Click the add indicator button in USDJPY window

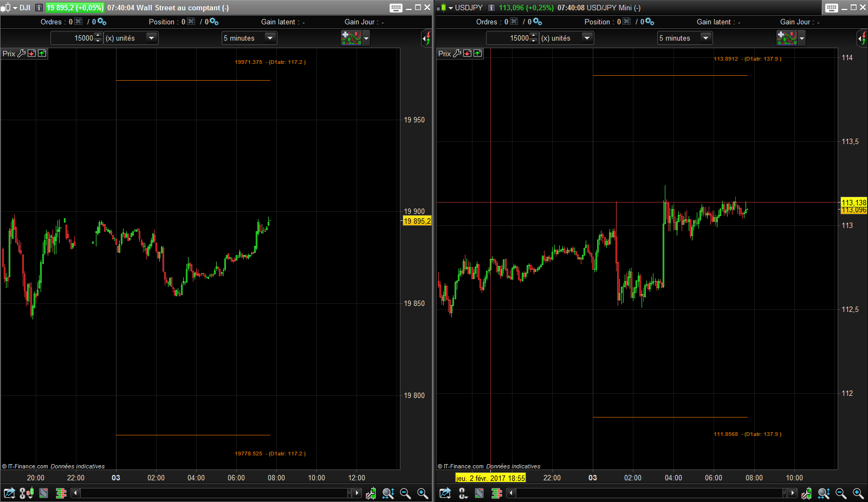click(x=787, y=38)
